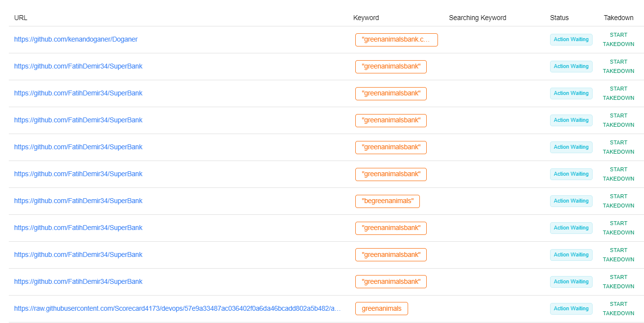This screenshot has width=644, height=323.
Task: Click the URL column header
Action: 21,18
